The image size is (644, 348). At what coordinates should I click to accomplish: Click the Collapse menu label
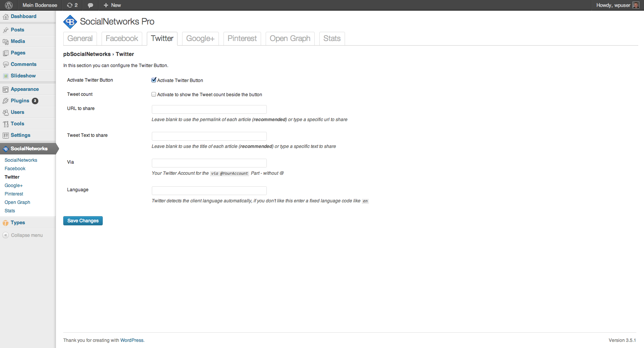(x=27, y=235)
